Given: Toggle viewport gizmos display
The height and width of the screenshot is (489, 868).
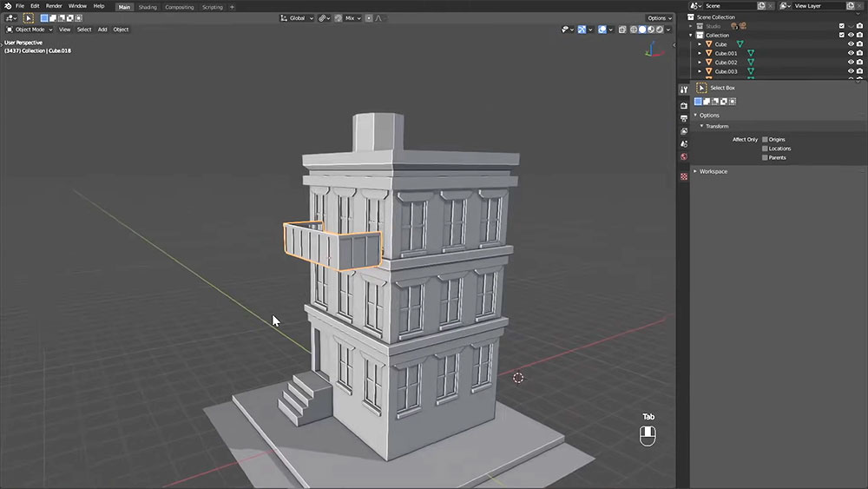Looking at the screenshot, I should 582,30.
